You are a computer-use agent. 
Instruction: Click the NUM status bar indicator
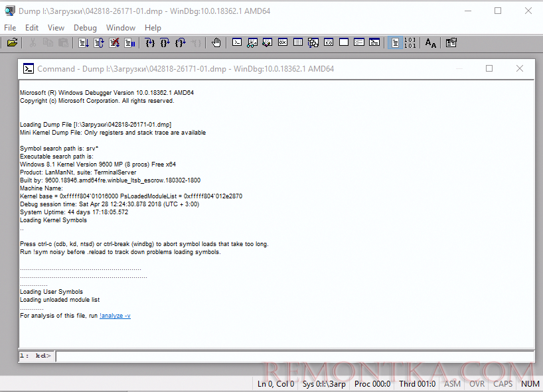point(530,383)
